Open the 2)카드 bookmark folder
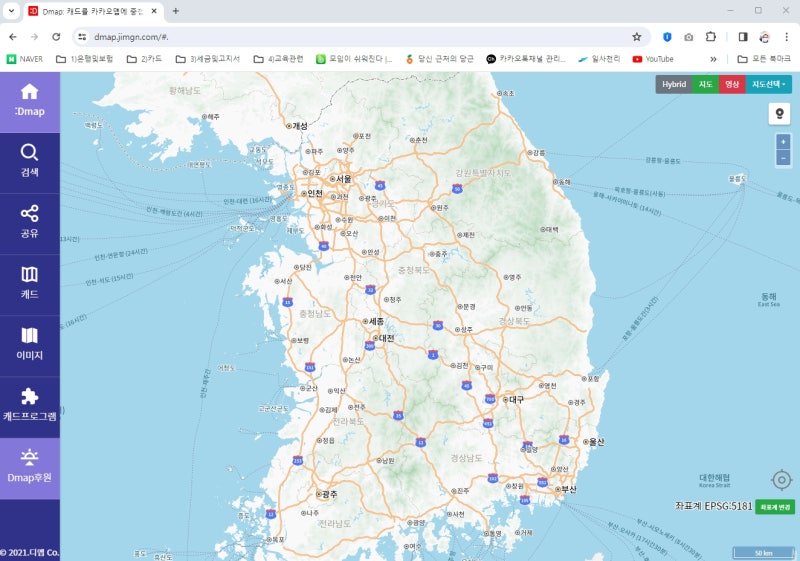This screenshot has width=800, height=561. click(x=144, y=59)
